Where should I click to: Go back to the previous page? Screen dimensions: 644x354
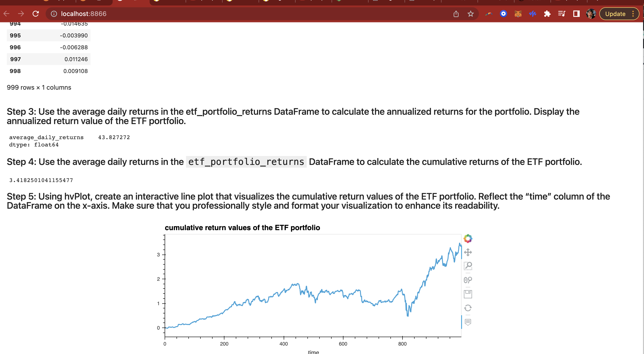point(7,14)
